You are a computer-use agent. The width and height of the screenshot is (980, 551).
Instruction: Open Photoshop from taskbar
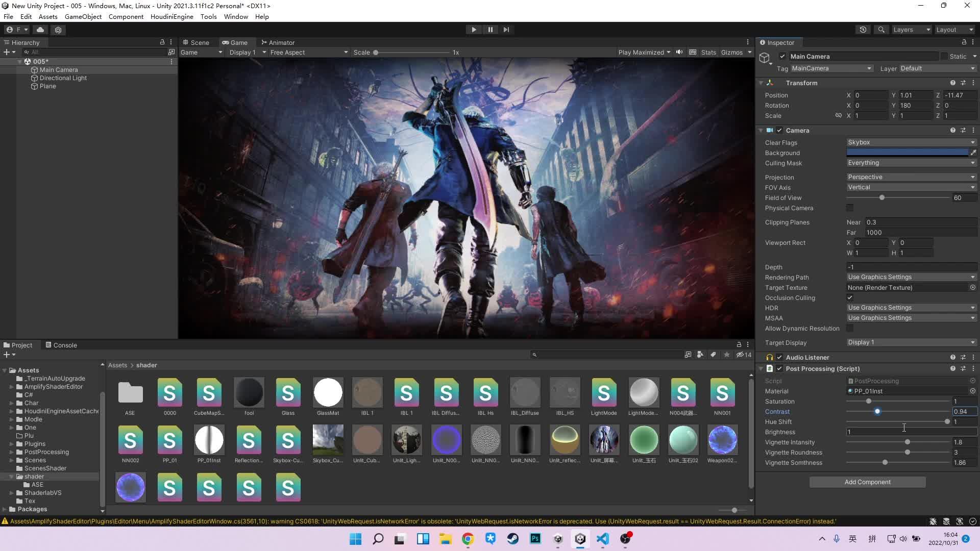pyautogui.click(x=535, y=539)
